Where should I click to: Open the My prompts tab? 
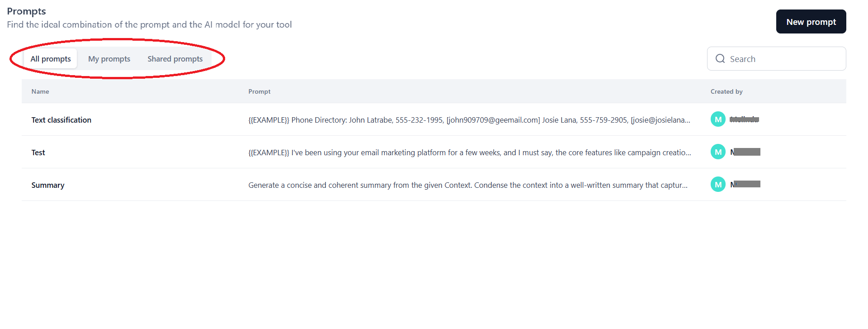point(109,59)
